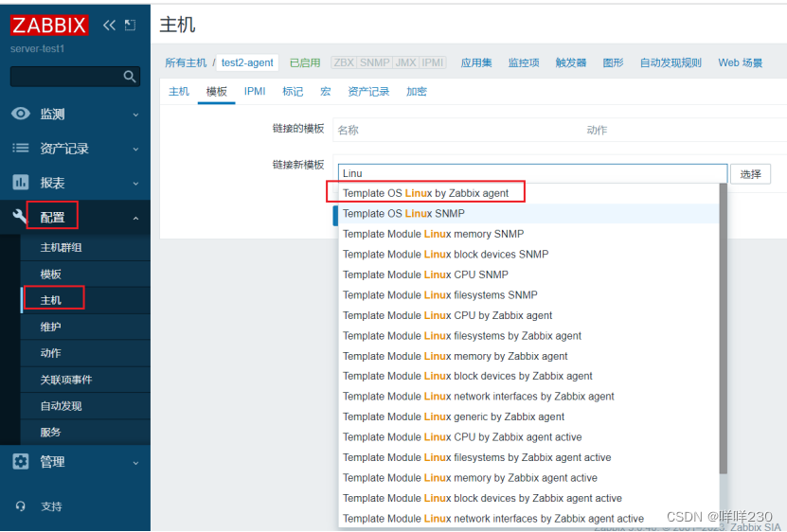Screen dimensions: 787x532
Task: Switch to the 标记 tab
Action: click(x=293, y=91)
